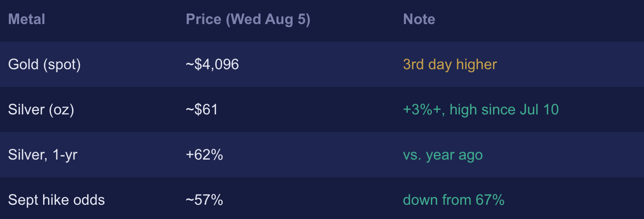The image size is (644, 219).
Task: Click the +62% value cell
Action: tap(204, 155)
